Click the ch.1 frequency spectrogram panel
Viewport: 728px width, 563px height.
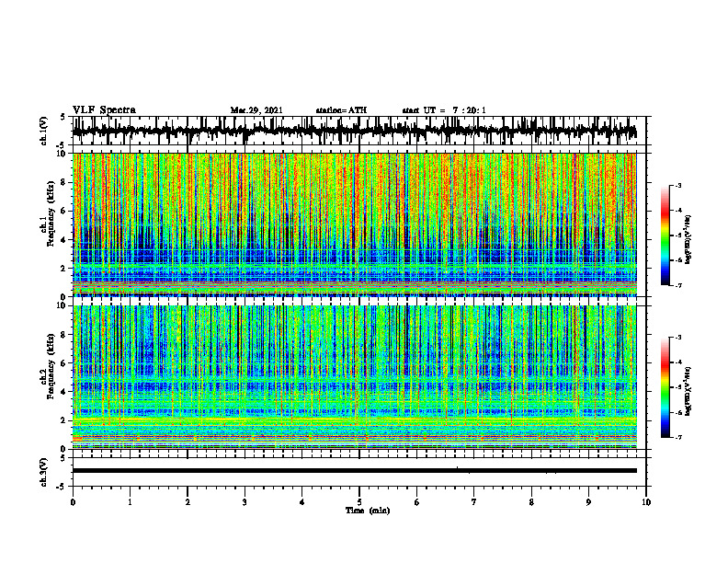[x=359, y=224]
